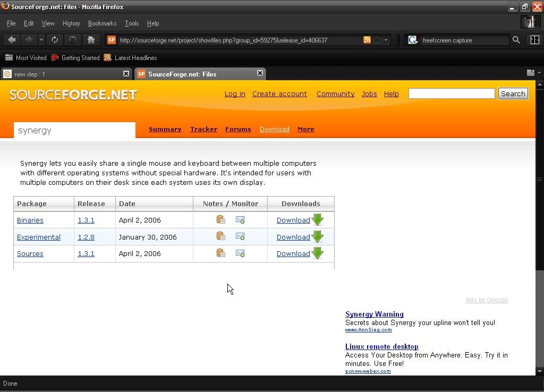Click the synergy project search field
The image size is (544, 392).
tap(74, 130)
